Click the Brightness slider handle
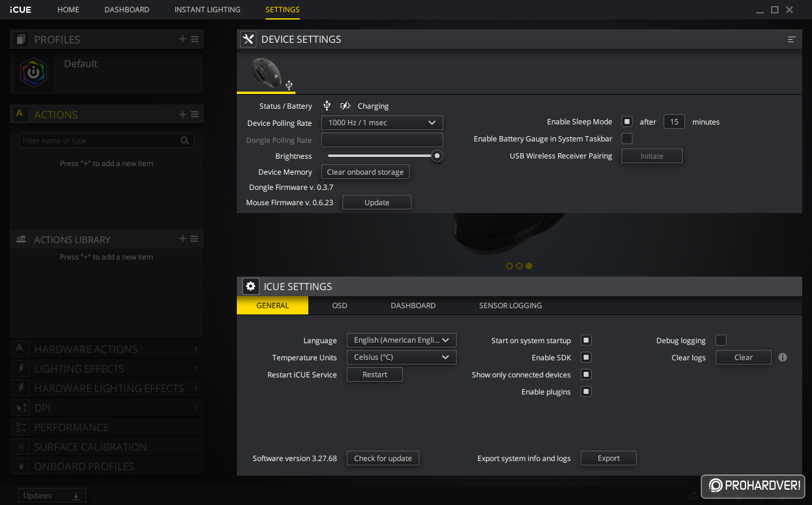The width and height of the screenshot is (812, 505). click(437, 156)
